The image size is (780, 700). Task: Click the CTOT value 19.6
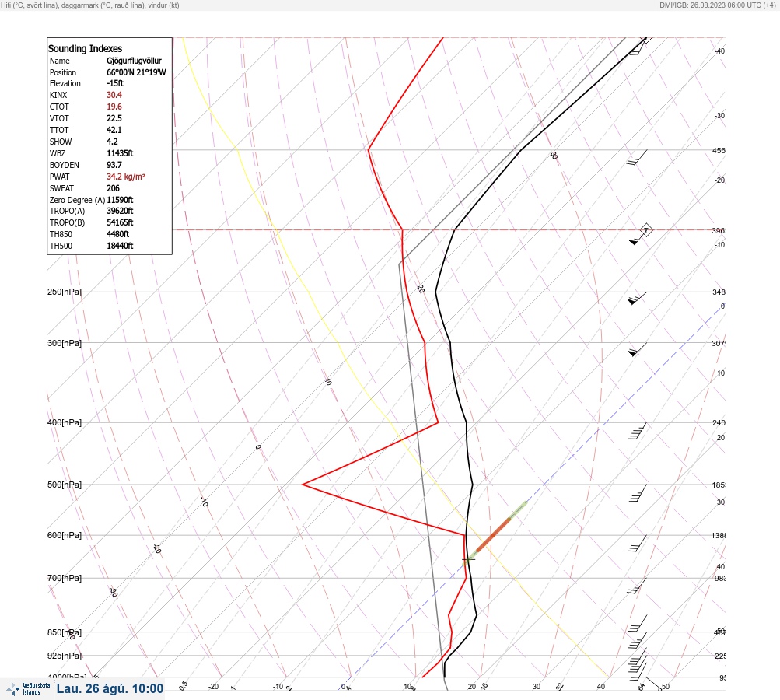click(x=114, y=107)
